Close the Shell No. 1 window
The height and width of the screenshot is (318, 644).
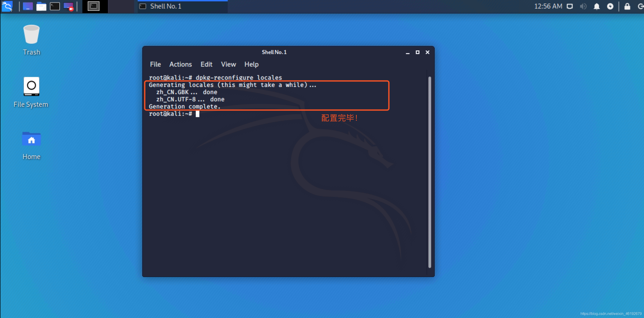tap(428, 52)
